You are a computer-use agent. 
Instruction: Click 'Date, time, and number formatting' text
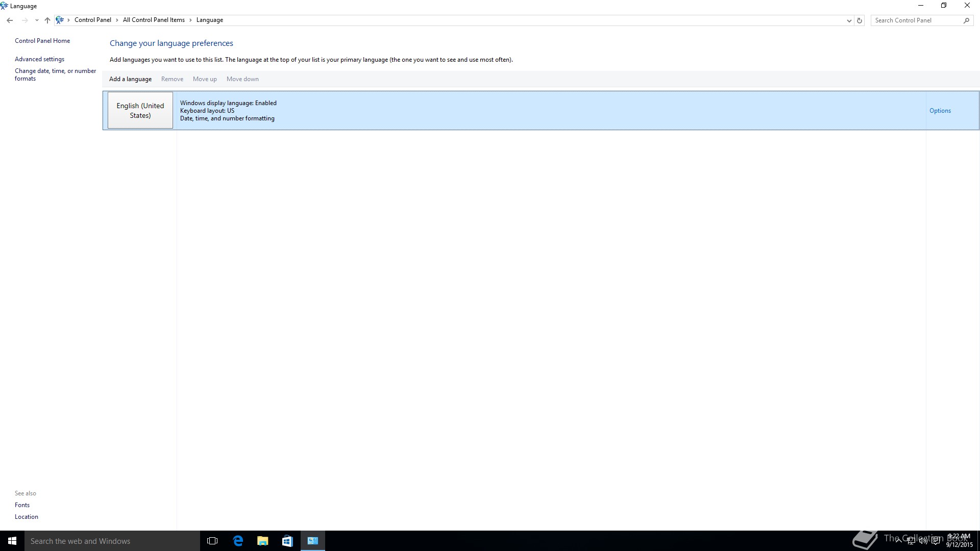click(x=227, y=118)
